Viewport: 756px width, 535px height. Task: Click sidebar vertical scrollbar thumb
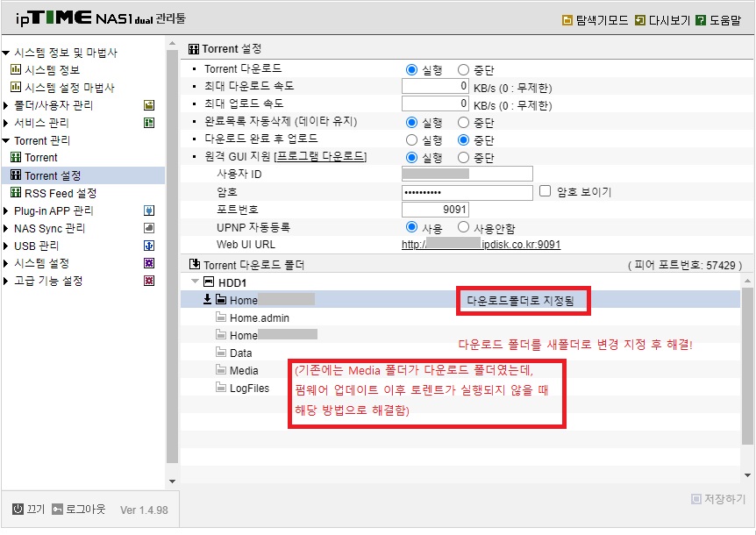click(x=172, y=255)
